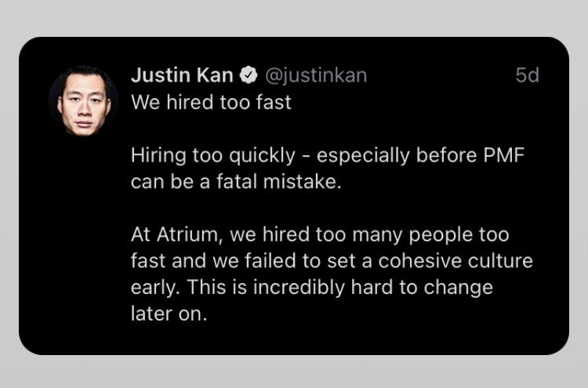Click the Justin Kan display name
This screenshot has height=388, width=588.
[x=182, y=76]
